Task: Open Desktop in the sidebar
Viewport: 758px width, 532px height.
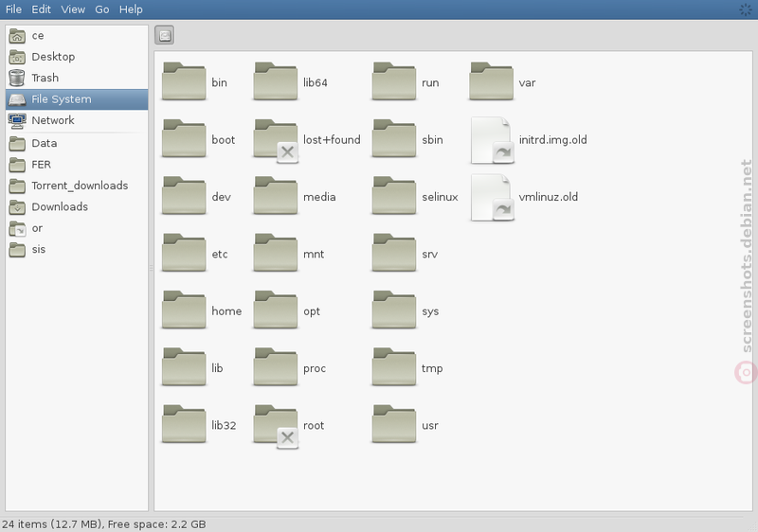Action: pyautogui.click(x=77, y=57)
